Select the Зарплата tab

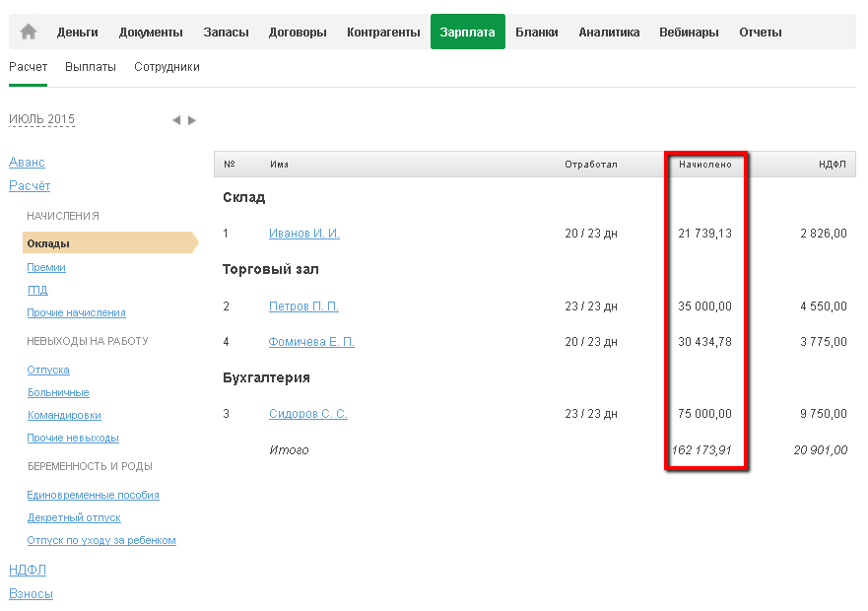pos(468,33)
